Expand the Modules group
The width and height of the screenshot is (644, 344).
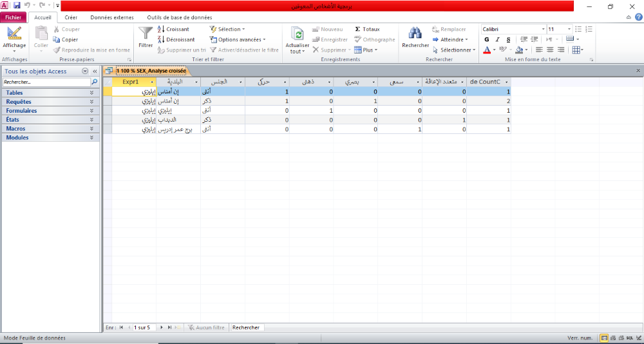point(50,138)
